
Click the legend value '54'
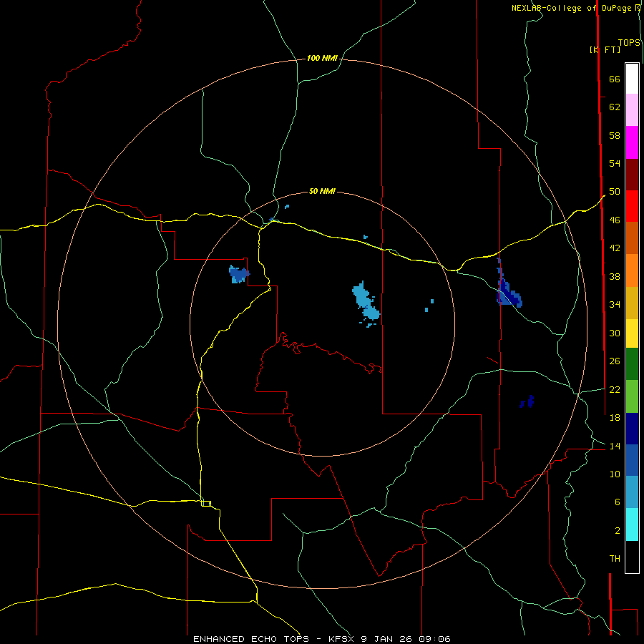615,163
